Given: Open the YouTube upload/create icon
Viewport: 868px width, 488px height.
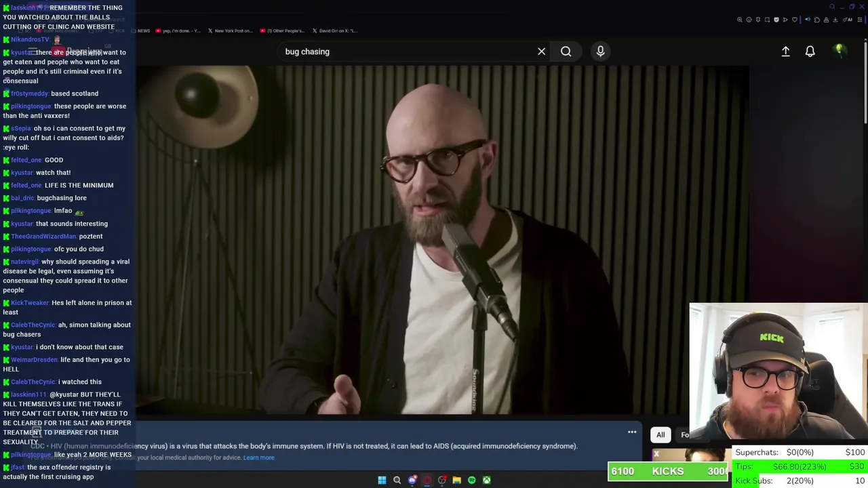Looking at the screenshot, I should (785, 52).
